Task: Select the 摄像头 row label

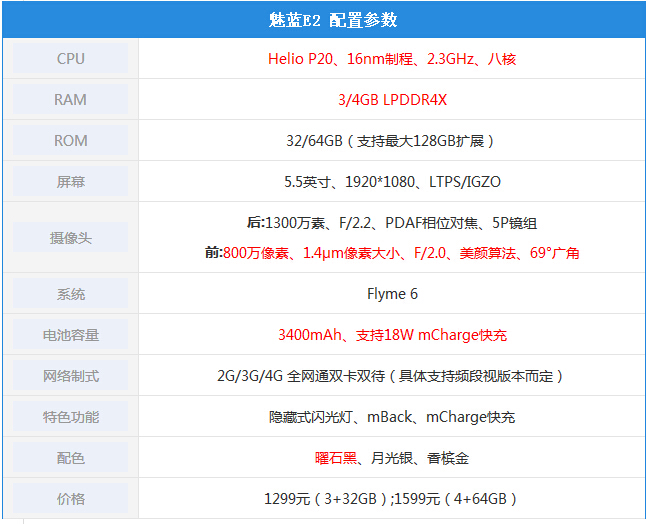Action: [71, 238]
